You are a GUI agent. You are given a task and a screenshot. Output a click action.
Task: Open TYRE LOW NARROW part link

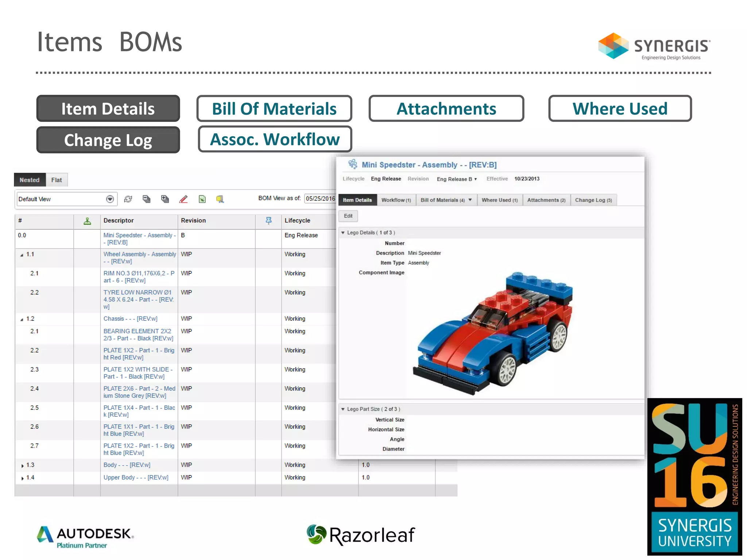(x=139, y=299)
